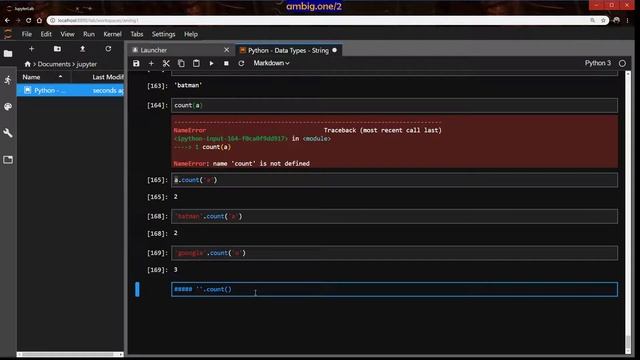Open the File Browser sidebar tab
The width and height of the screenshot is (640, 360).
[x=8, y=53]
